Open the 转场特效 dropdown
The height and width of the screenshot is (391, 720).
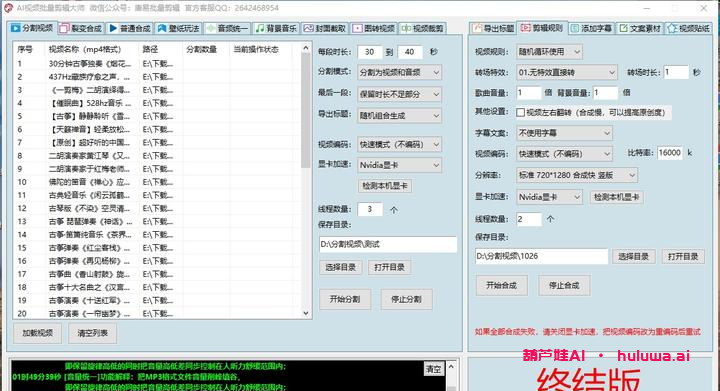(x=567, y=73)
